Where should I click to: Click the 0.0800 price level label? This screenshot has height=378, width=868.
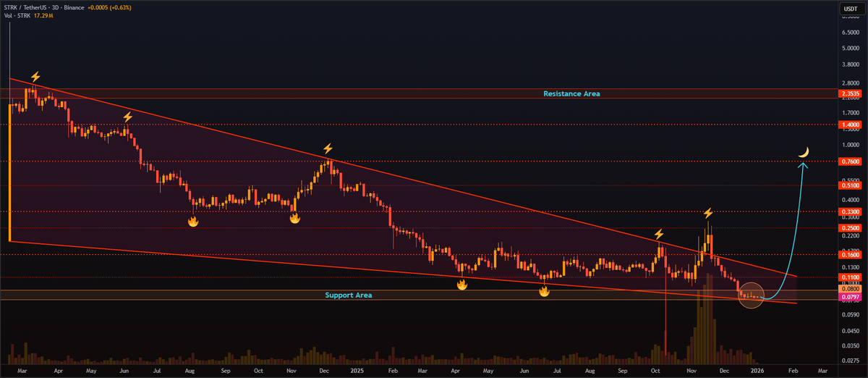pyautogui.click(x=849, y=288)
